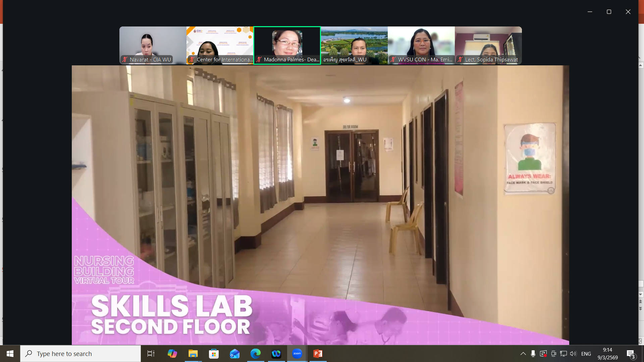This screenshot has height=362, width=644.
Task: Open the Zoom app in taskbar
Action: point(297,354)
